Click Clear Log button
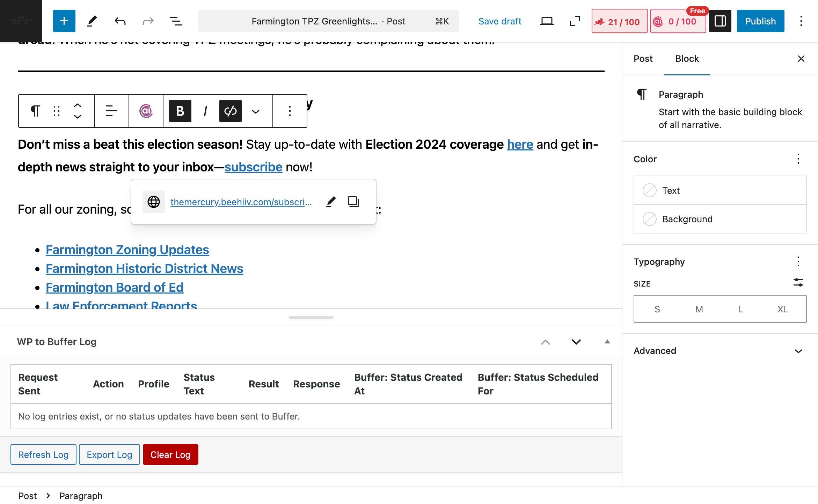 tap(170, 454)
